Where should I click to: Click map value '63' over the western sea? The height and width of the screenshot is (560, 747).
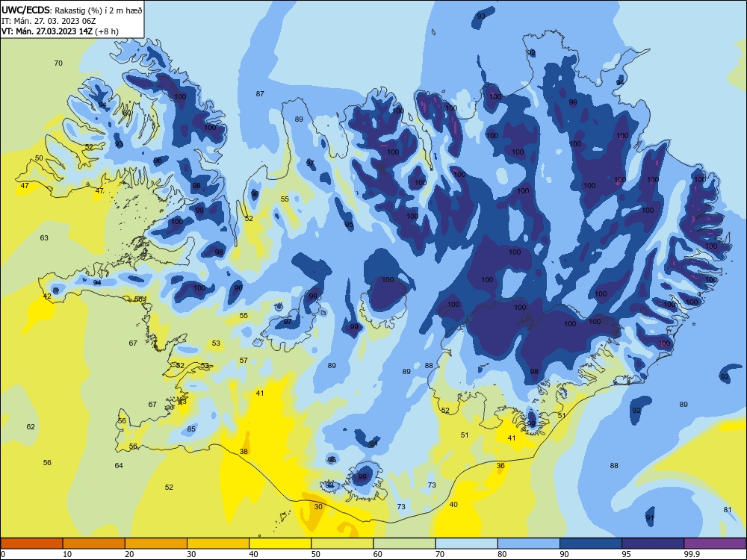tap(44, 237)
